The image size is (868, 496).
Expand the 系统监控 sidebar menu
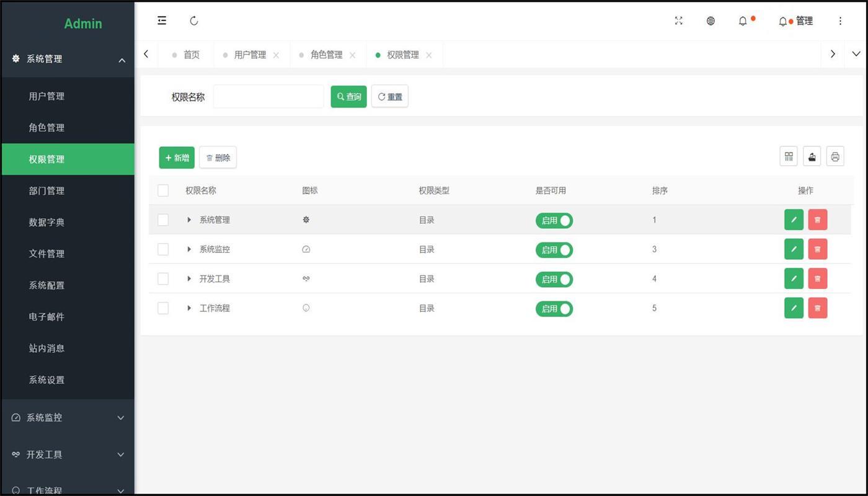[68, 417]
